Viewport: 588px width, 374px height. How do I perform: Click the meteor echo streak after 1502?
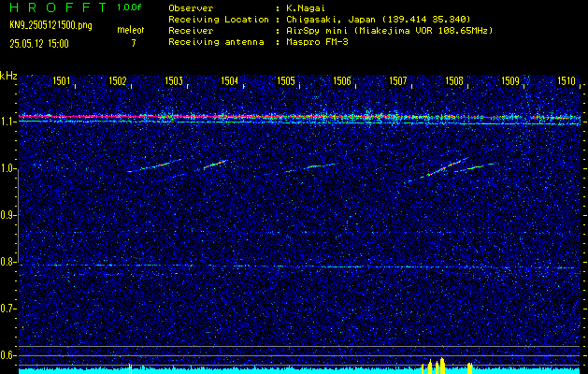154,165
